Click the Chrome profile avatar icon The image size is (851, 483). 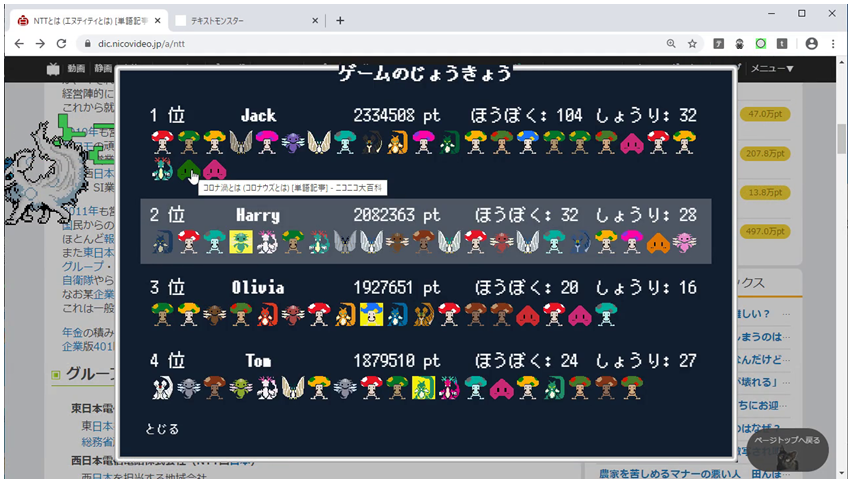811,44
